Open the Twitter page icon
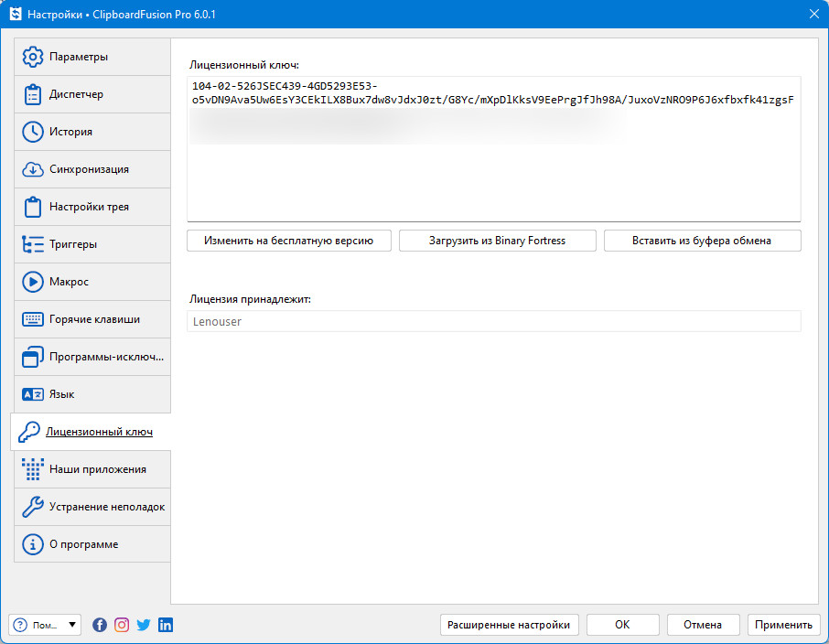The width and height of the screenshot is (829, 644). coord(144,625)
